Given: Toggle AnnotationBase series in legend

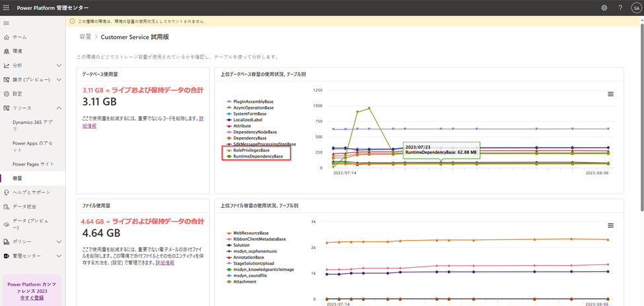Looking at the screenshot, I should tap(245, 257).
